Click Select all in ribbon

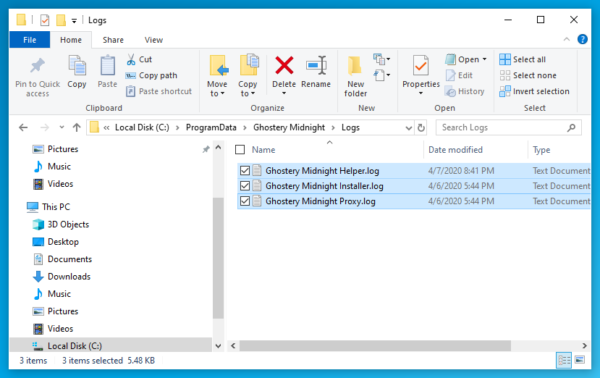pyautogui.click(x=523, y=59)
